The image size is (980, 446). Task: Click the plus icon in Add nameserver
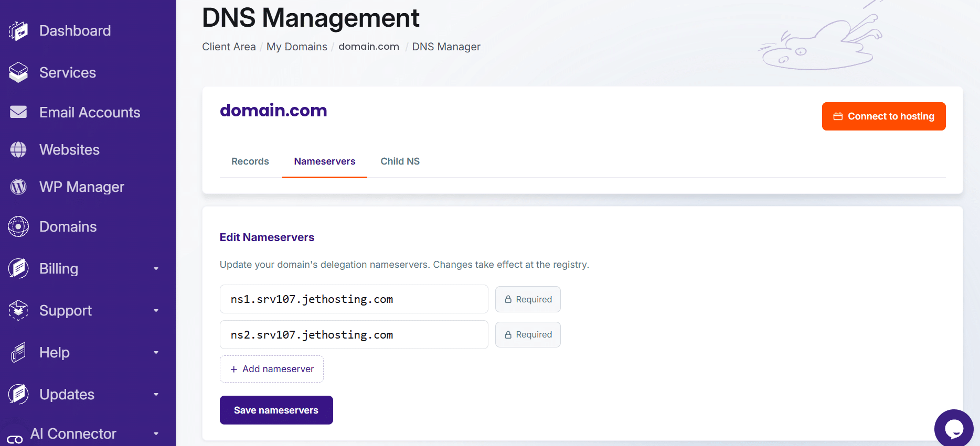click(x=234, y=369)
